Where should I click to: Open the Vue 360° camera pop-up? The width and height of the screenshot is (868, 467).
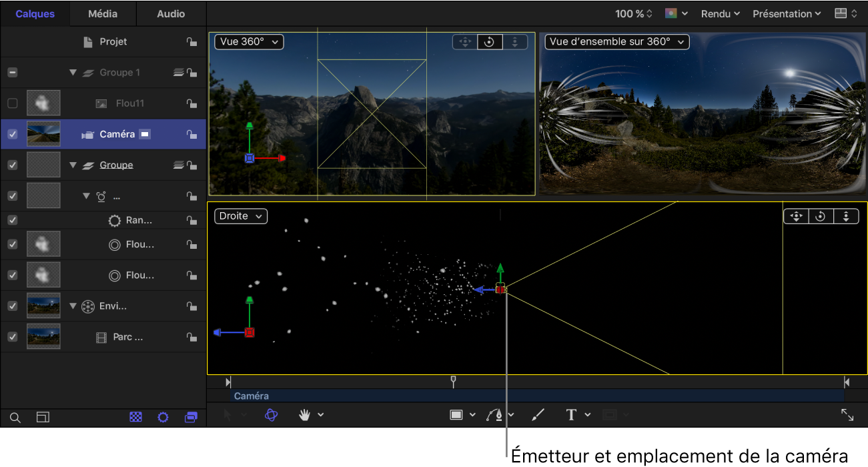click(250, 41)
